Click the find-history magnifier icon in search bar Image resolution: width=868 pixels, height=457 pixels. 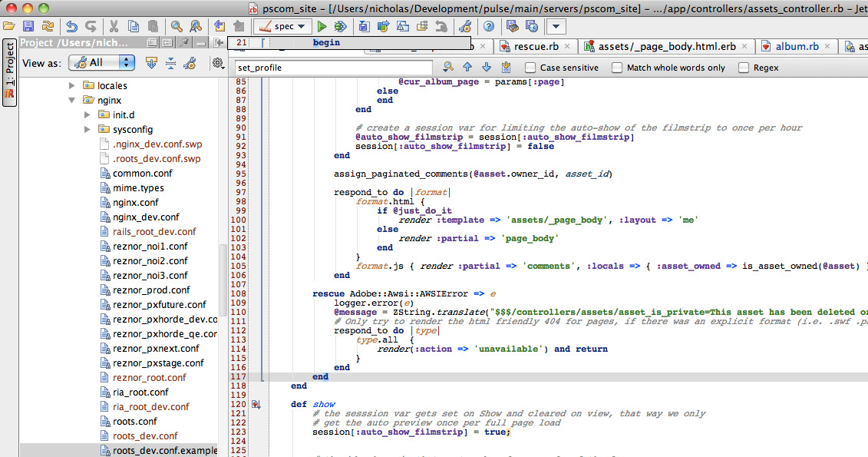[x=448, y=67]
